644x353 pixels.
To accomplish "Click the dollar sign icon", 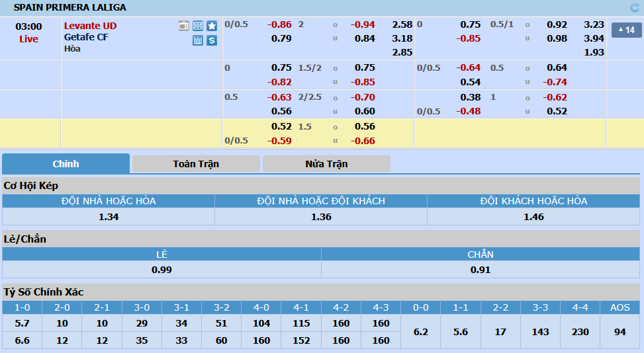I will pyautogui.click(x=212, y=40).
